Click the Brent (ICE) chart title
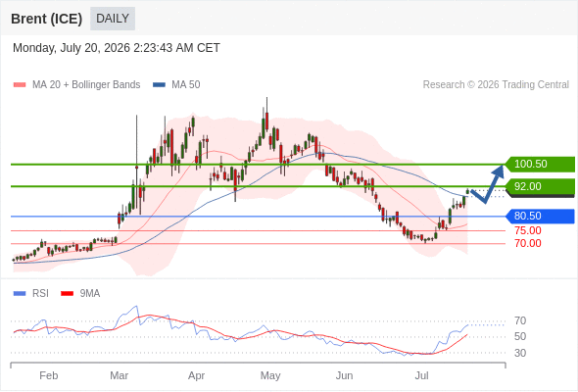The image size is (578, 392). 46,19
